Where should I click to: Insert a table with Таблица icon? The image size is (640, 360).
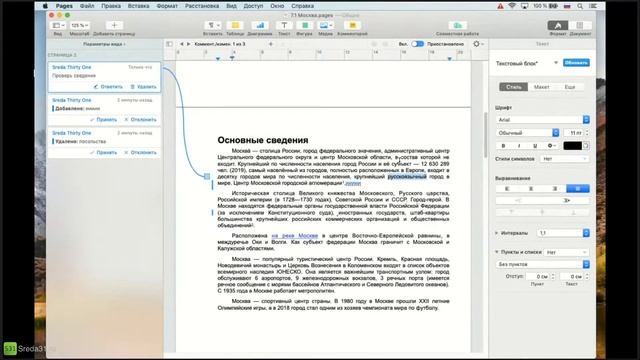click(235, 25)
